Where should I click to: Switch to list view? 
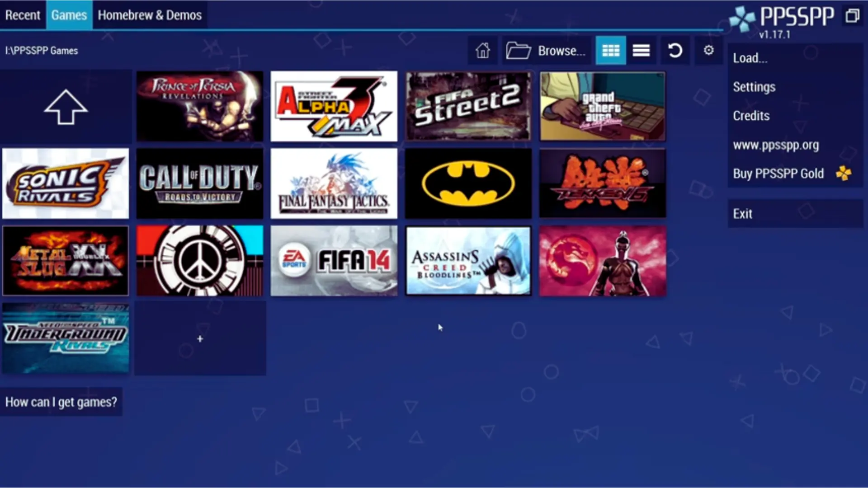click(641, 51)
